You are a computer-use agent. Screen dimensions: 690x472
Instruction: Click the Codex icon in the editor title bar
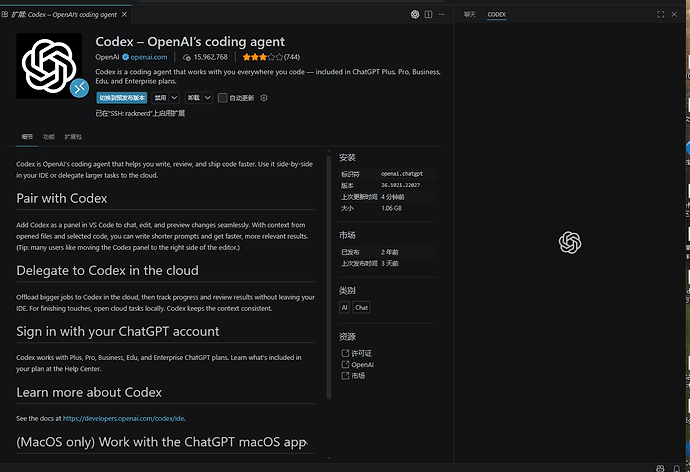tap(415, 15)
